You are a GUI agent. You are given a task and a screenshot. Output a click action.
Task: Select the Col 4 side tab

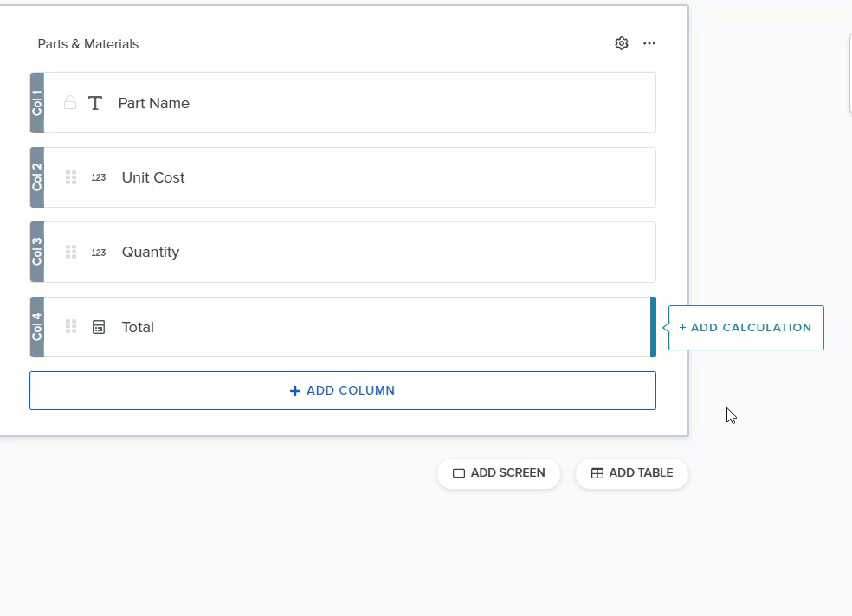tap(37, 327)
